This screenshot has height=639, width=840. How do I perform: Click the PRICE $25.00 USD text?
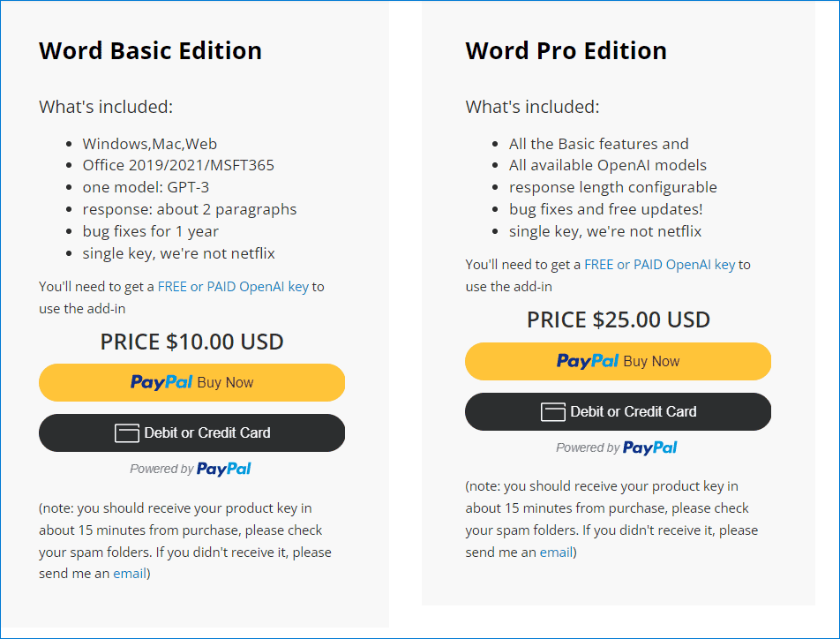click(618, 319)
